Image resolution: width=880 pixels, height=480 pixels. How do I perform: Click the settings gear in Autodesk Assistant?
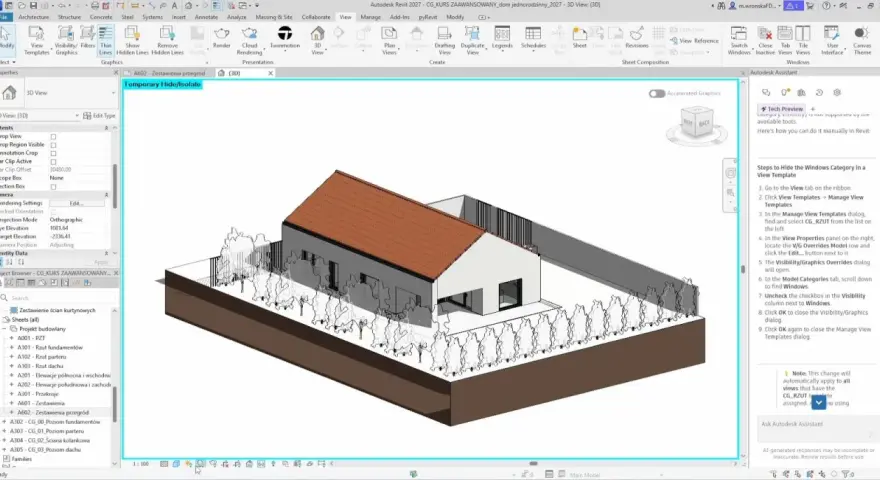837,93
